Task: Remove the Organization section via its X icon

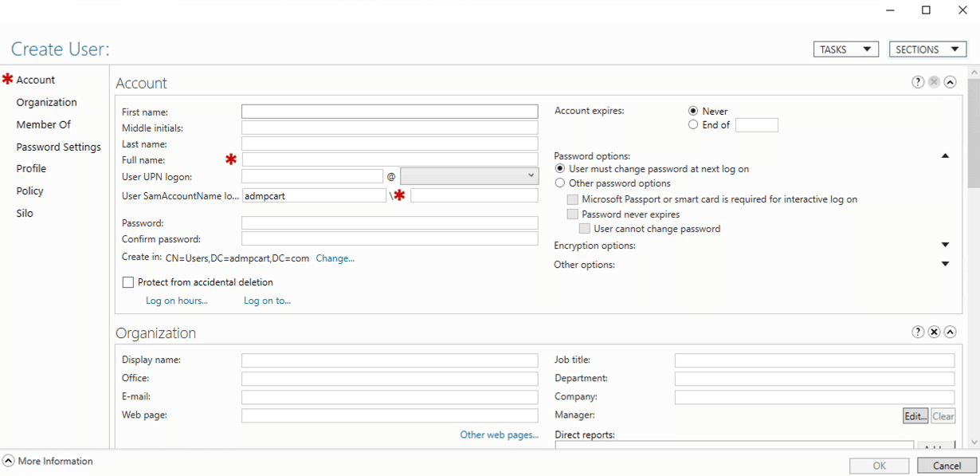Action: coord(933,332)
